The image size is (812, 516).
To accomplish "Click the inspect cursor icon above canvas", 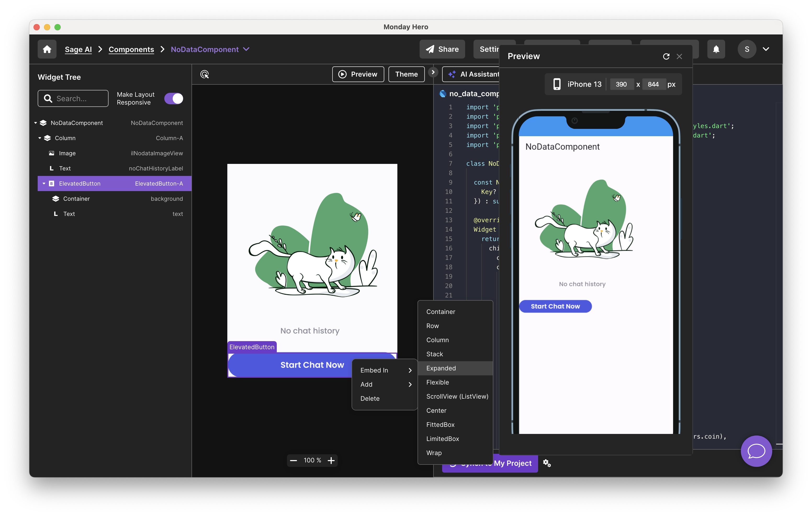I will tap(205, 74).
